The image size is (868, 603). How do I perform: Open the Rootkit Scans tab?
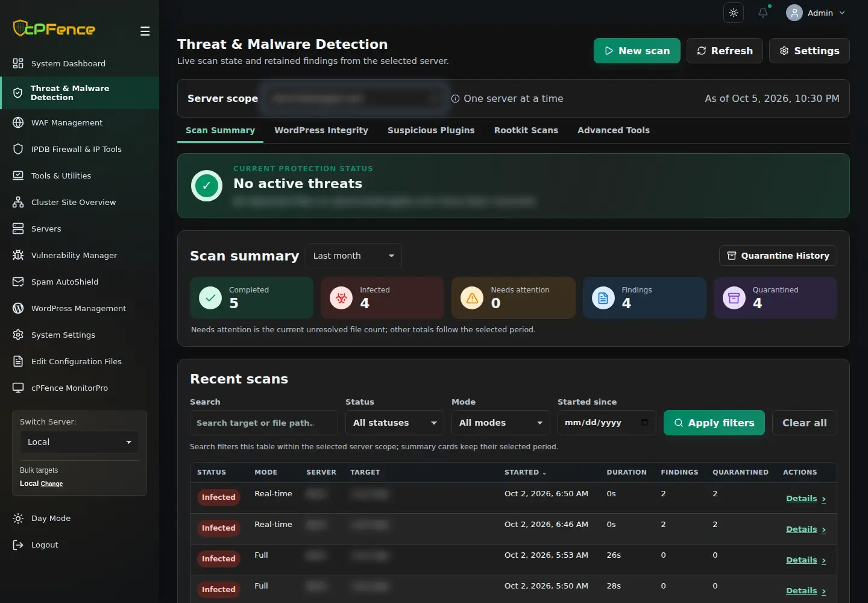(x=526, y=130)
